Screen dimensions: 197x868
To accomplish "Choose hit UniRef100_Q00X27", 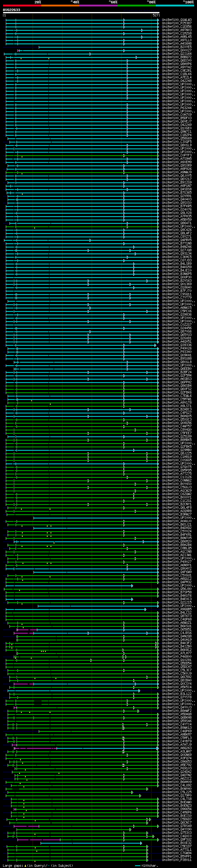I will (x=177, y=50).
